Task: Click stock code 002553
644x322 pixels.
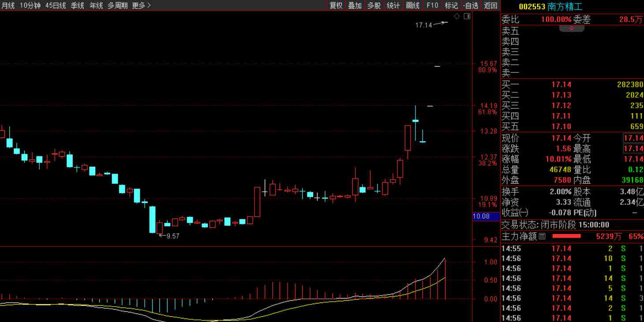Action: (x=532, y=7)
